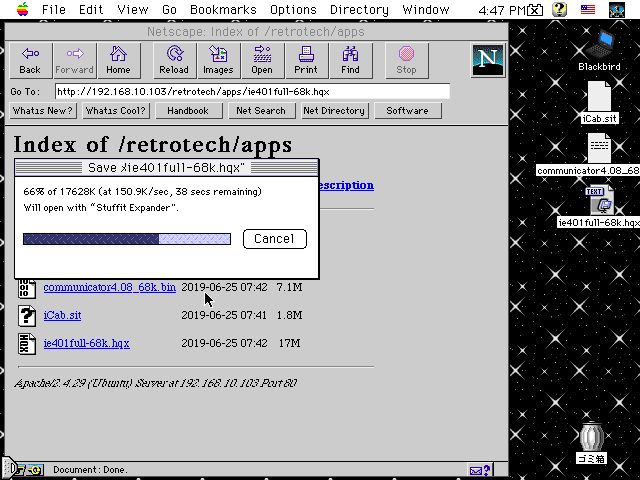Click the Go To URL field
This screenshot has width=640, height=480.
[x=252, y=91]
